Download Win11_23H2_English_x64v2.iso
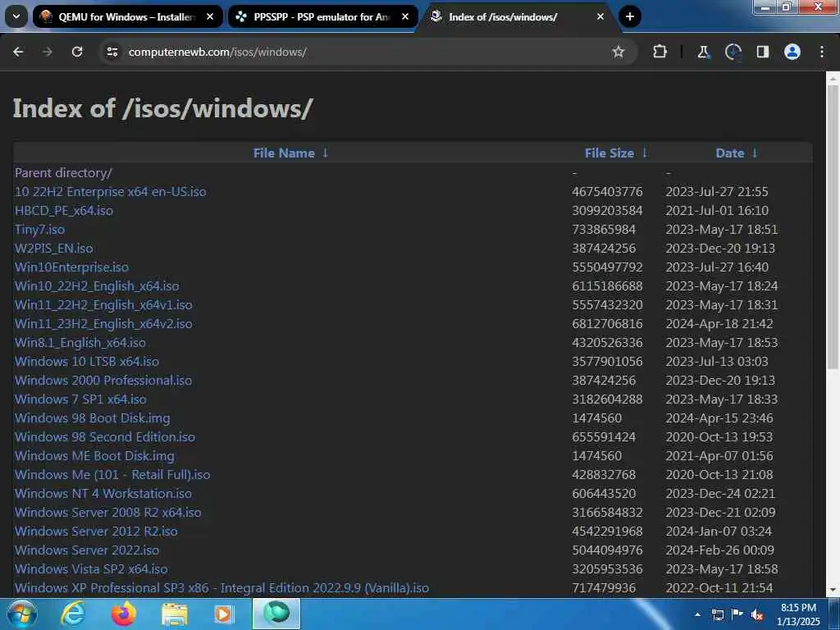Screen dimensions: 840x630 (x=103, y=323)
